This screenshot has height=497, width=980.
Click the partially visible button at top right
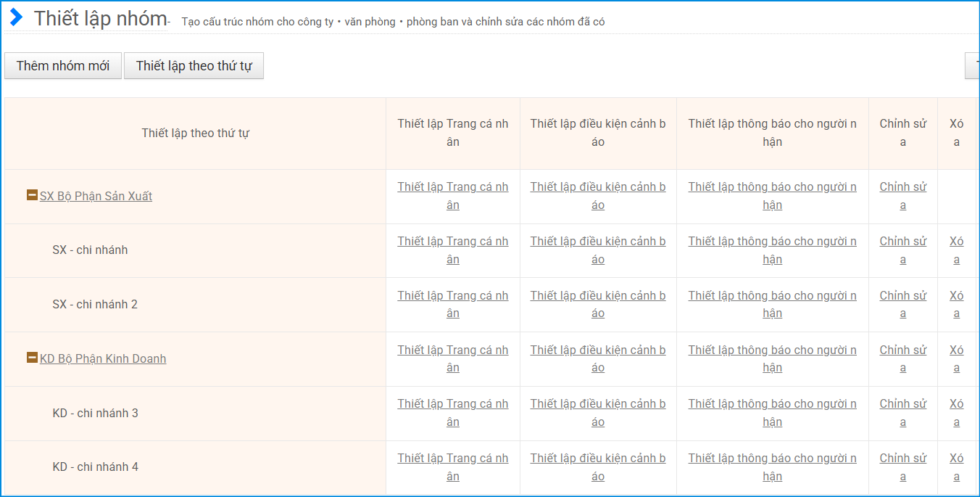pyautogui.click(x=973, y=65)
